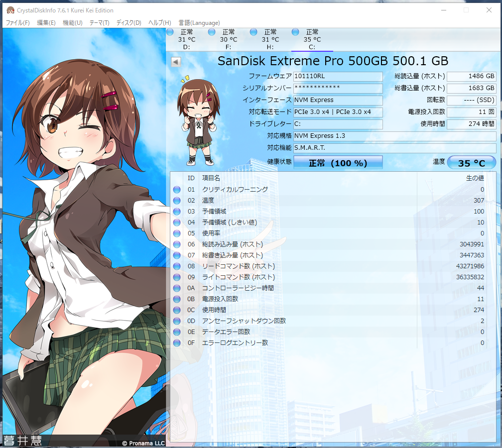The image size is (502, 448).
Task: Open the ディスク(D) menu
Action: pyautogui.click(x=128, y=23)
